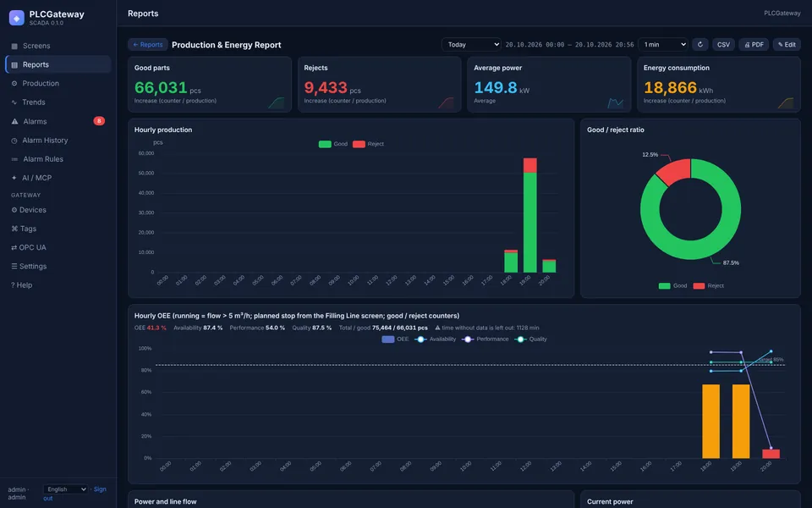Open Alarm Rules in sidebar

coord(58,159)
